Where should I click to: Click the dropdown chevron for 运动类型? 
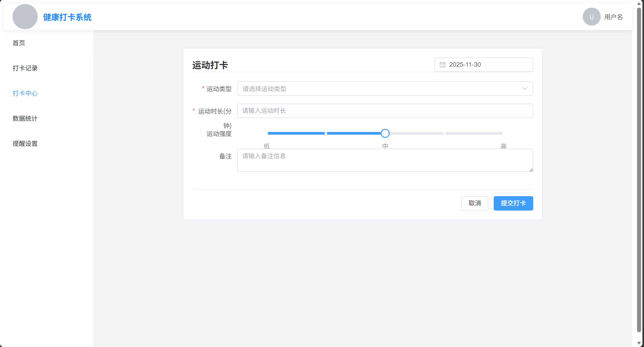pos(524,89)
